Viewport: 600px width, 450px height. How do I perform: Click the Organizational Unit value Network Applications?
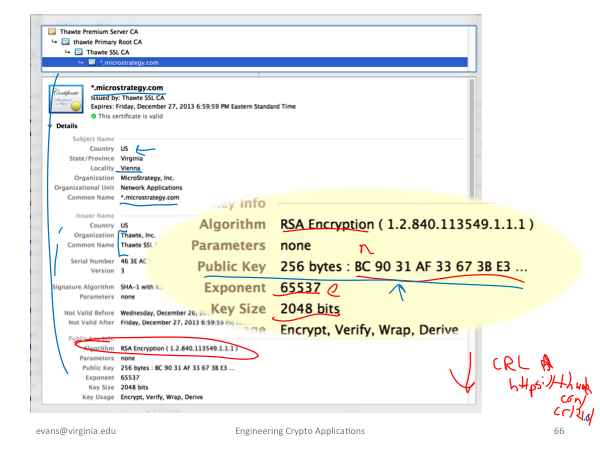point(151,188)
